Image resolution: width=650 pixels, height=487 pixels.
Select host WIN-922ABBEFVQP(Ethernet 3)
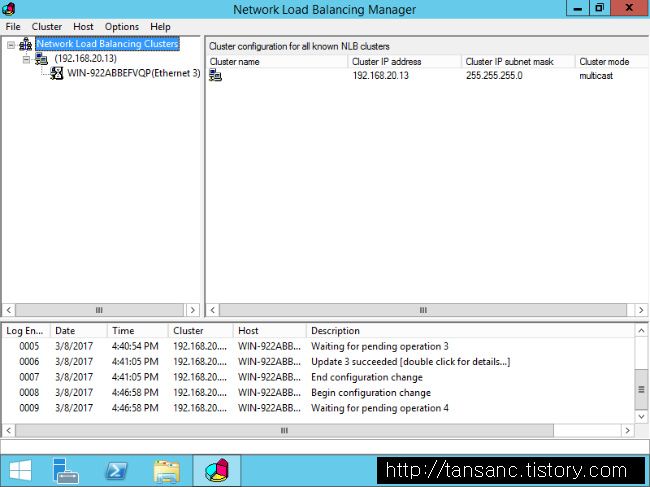133,73
